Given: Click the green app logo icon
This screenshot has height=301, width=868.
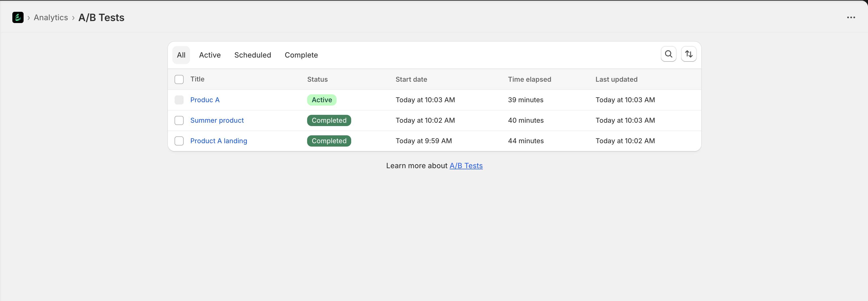Looking at the screenshot, I should pyautogui.click(x=18, y=17).
